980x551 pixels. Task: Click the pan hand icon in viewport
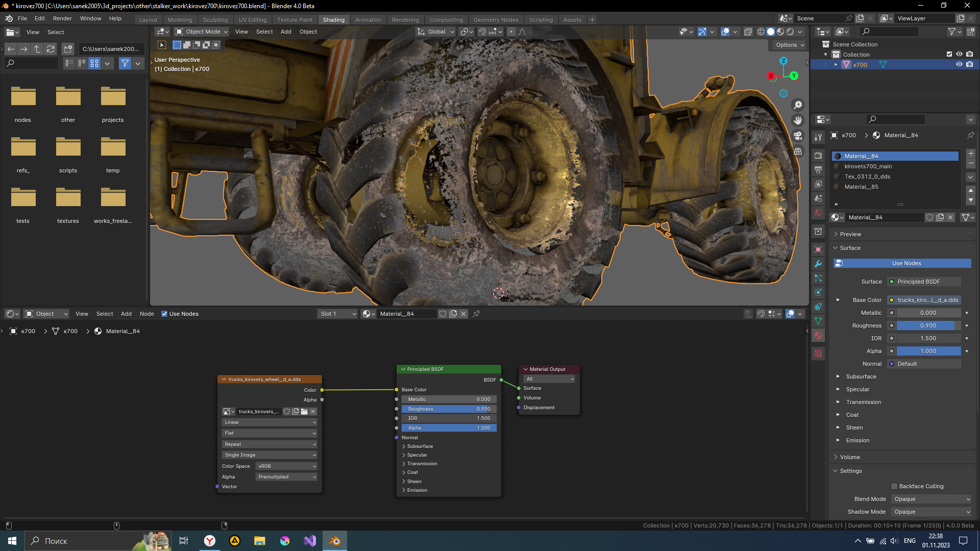pyautogui.click(x=798, y=120)
